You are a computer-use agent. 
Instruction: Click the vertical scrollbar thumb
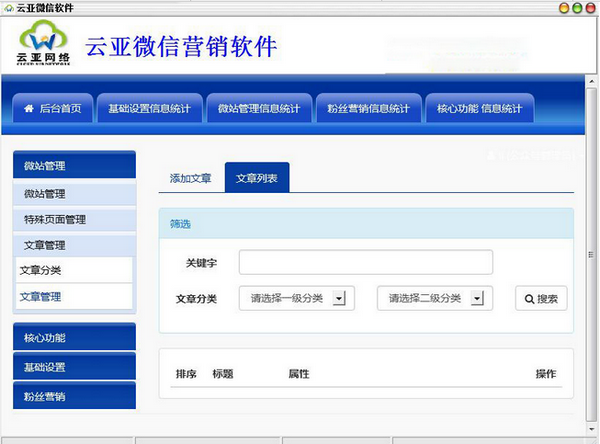click(x=591, y=255)
